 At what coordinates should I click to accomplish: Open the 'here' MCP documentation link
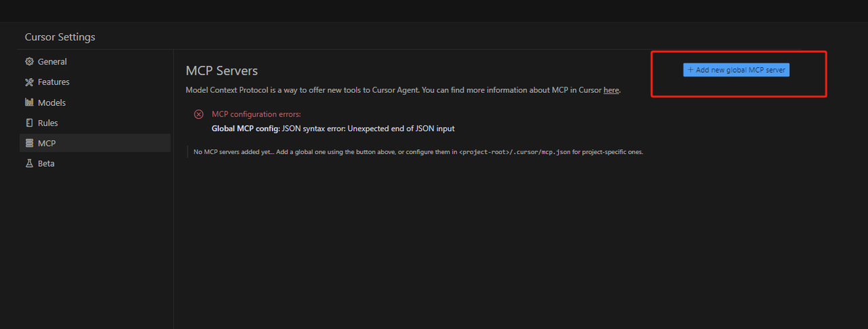[611, 90]
